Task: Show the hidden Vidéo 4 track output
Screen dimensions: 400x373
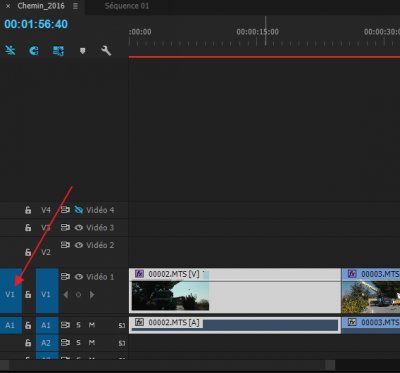Action: [x=79, y=210]
